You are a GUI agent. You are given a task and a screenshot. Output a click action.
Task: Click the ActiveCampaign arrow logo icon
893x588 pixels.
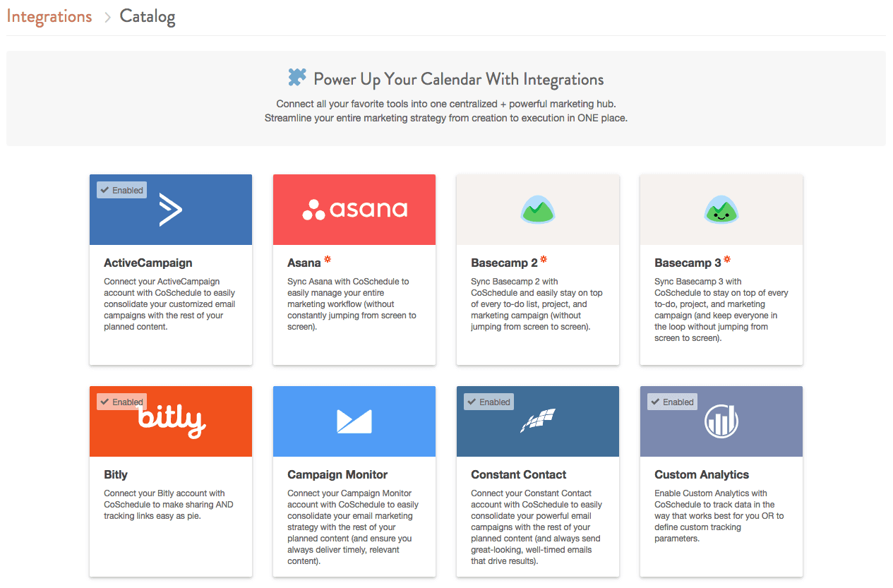point(171,210)
